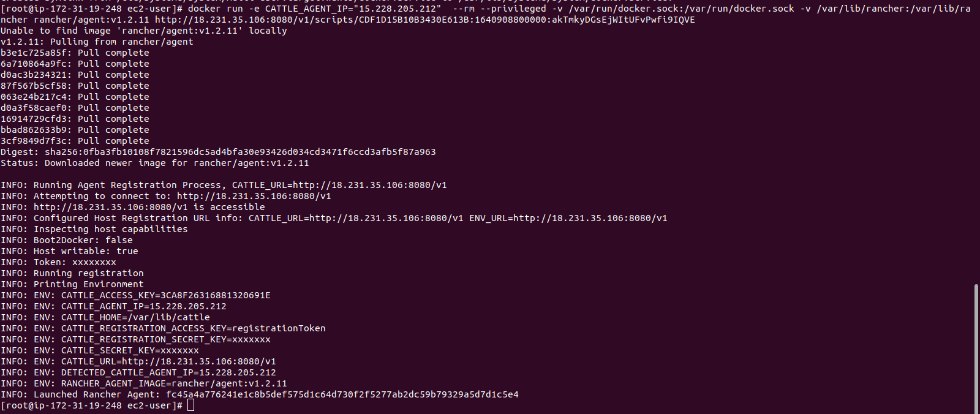Click the URL in the 'is accessible' line
980x414 pixels.
pos(111,207)
